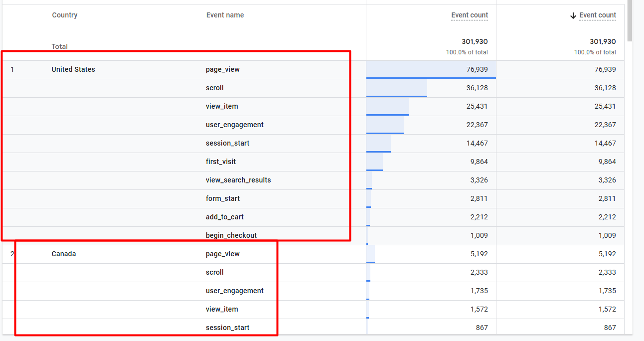This screenshot has height=341, width=644.
Task: Click 1,735 in the sorted Event count column
Action: pos(607,291)
